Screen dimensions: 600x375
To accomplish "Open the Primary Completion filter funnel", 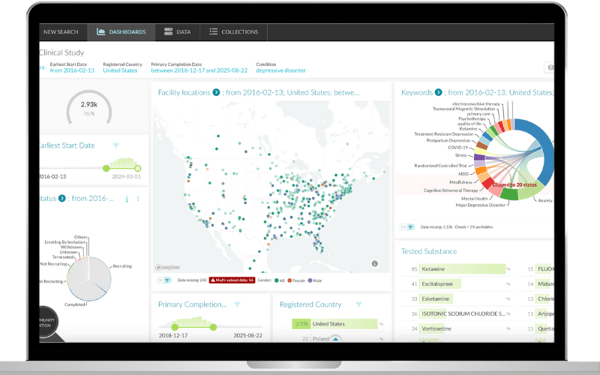I will coord(237,305).
